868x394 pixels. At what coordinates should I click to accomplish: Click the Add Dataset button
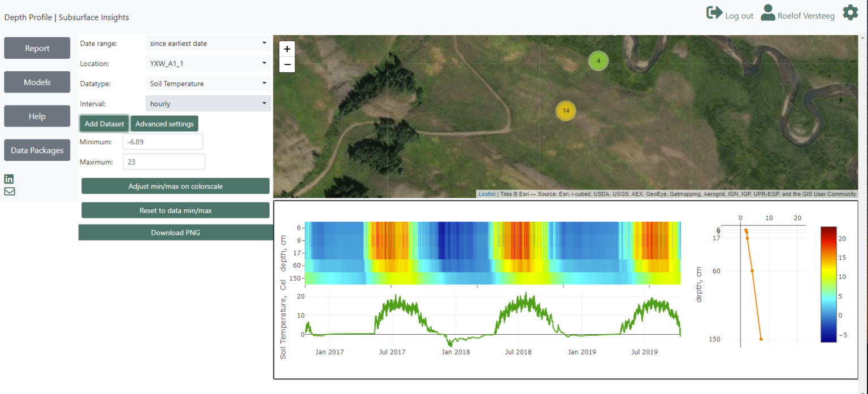[x=103, y=123]
